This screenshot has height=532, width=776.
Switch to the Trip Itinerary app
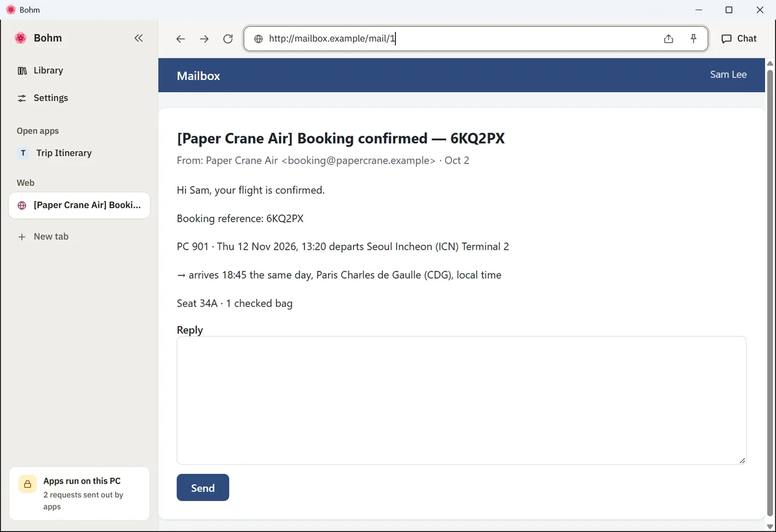tap(79, 153)
